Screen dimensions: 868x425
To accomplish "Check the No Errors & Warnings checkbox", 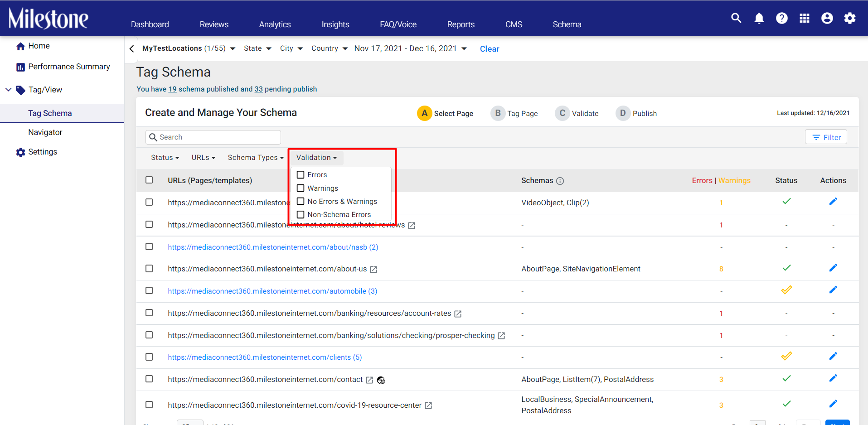I will tap(301, 201).
